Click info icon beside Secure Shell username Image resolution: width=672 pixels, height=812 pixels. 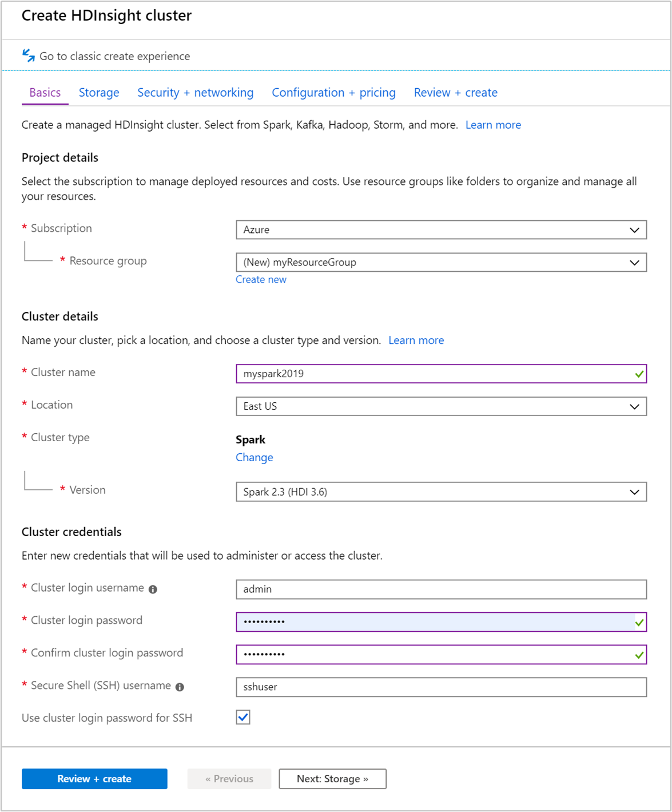pos(180,687)
